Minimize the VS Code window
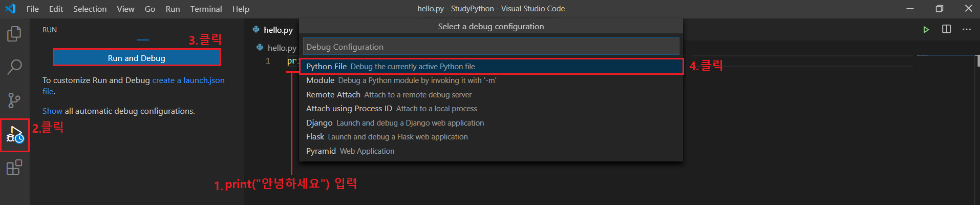This screenshot has width=980, height=205. click(910, 9)
